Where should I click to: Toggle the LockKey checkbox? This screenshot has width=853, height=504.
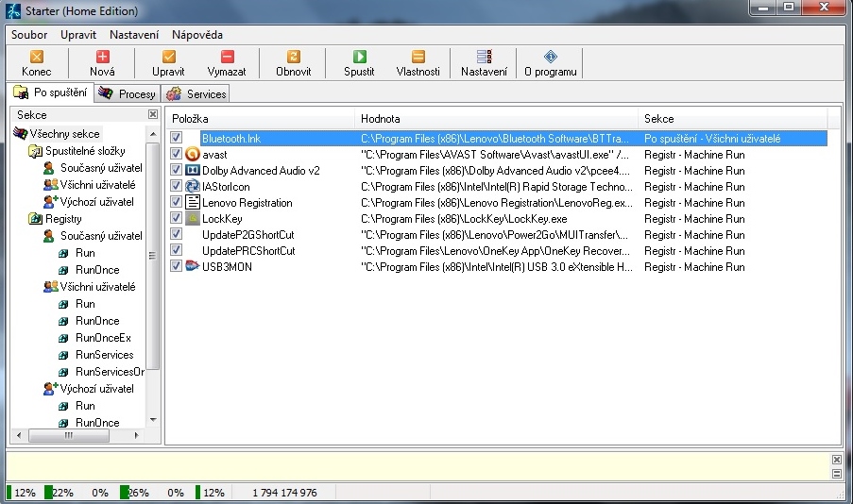(x=176, y=218)
